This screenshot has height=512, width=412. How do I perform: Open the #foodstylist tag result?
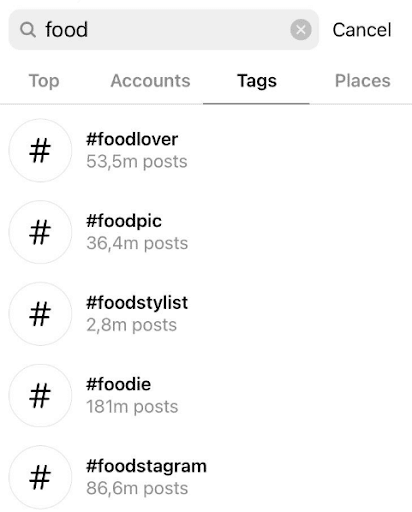pos(206,314)
